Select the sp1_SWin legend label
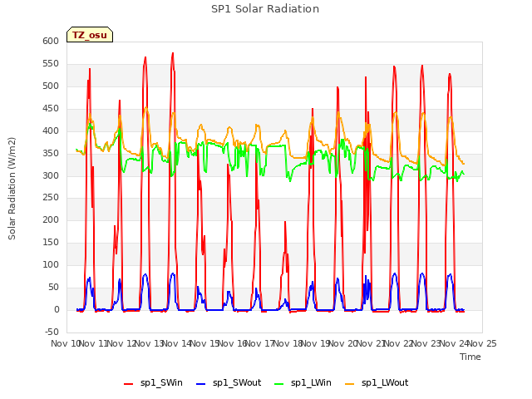Image resolution: width=532 pixels, height=399 pixels. pyautogui.click(x=161, y=382)
